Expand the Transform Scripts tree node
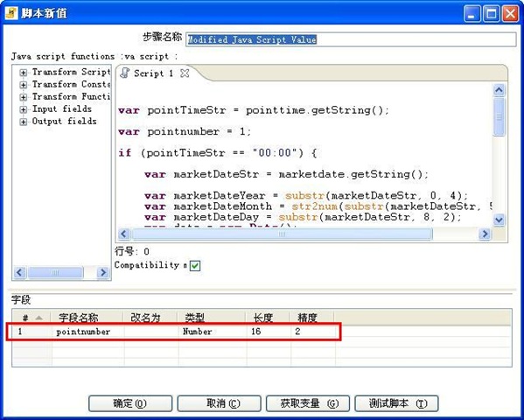This screenshot has height=420, width=524. (x=23, y=73)
